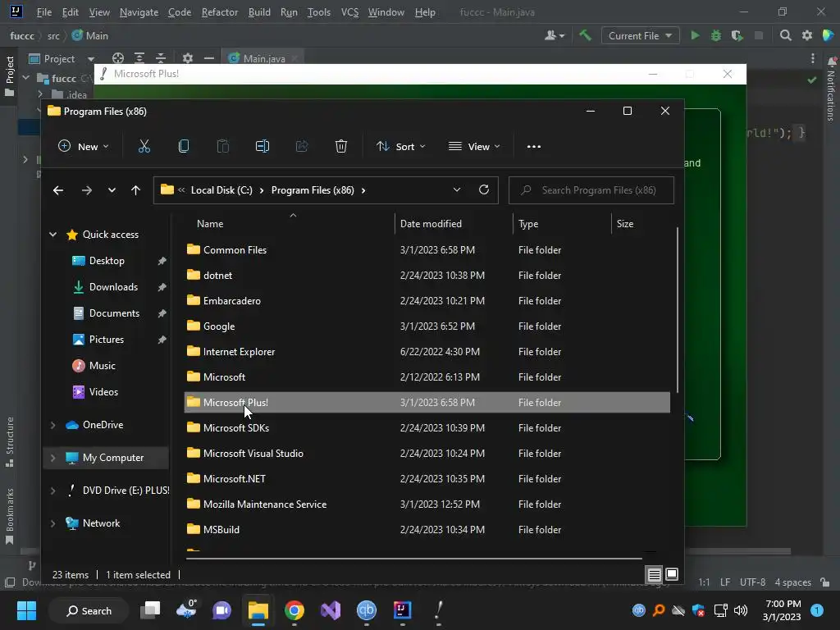Select opened file target icon in Project panel

coord(118,58)
